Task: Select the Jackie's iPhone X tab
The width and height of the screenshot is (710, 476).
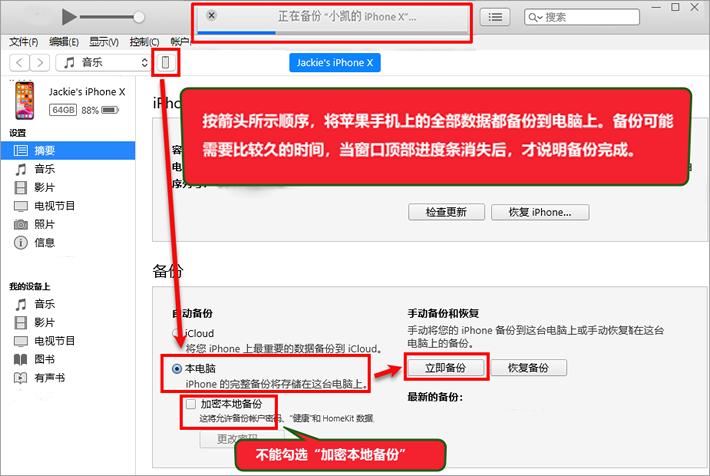Action: [335, 63]
